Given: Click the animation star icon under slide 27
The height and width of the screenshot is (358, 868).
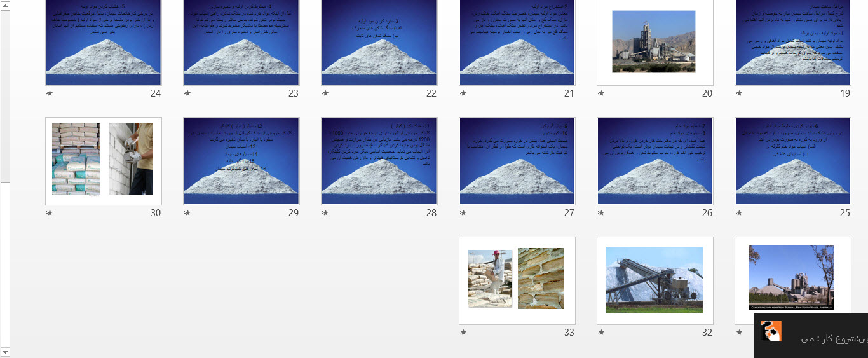Looking at the screenshot, I should [x=463, y=213].
